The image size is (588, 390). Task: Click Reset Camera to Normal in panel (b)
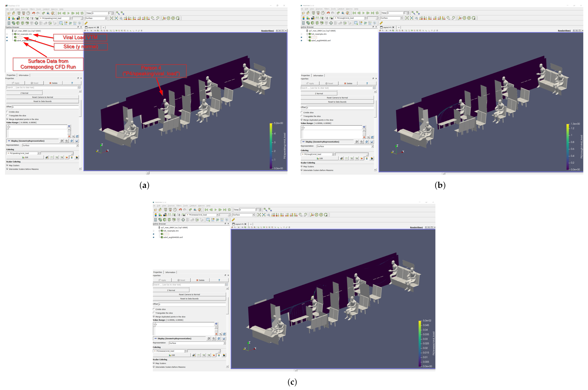(337, 98)
